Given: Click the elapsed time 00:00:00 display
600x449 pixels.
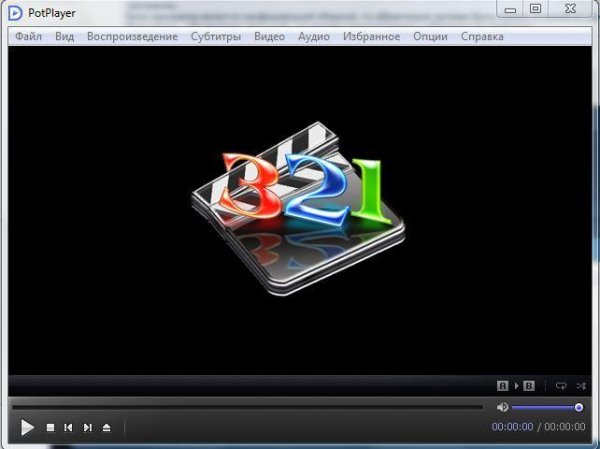Looking at the screenshot, I should (x=512, y=427).
